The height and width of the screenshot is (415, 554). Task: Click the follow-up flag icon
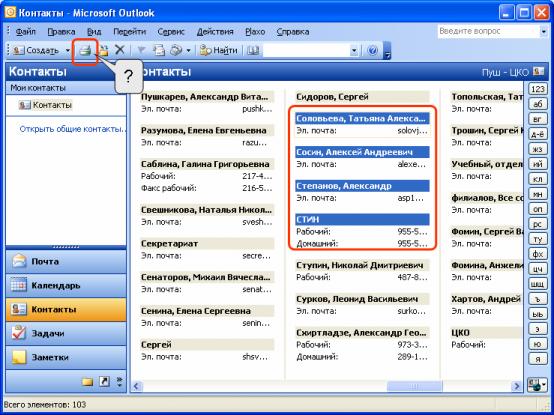[142, 51]
